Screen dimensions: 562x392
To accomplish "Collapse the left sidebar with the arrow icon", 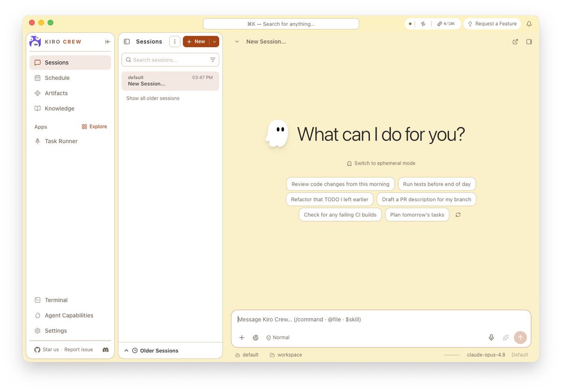I will coord(108,42).
